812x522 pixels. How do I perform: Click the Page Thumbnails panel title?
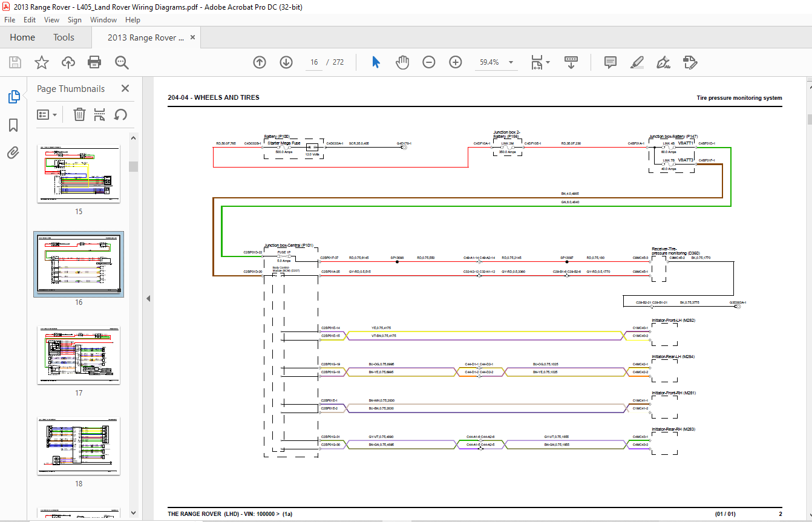[x=71, y=88]
